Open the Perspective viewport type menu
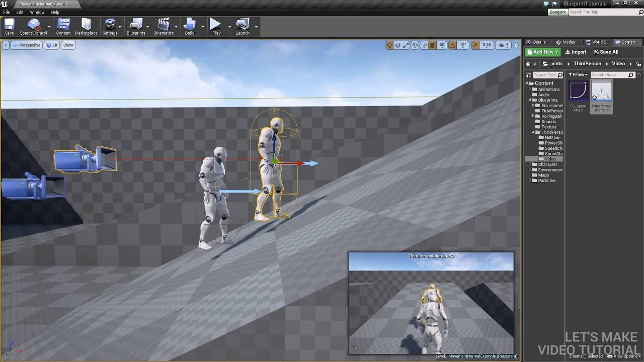This screenshot has width=644, height=362. coord(26,45)
